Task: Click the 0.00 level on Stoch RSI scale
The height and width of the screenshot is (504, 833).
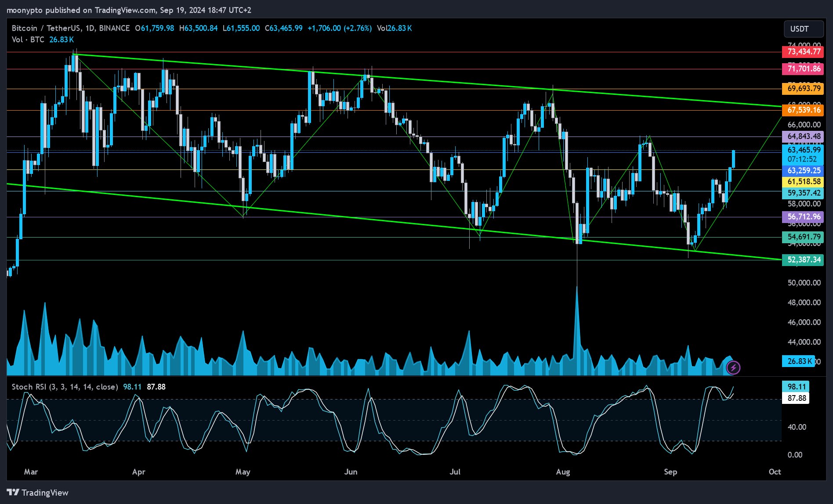Action: (795, 455)
